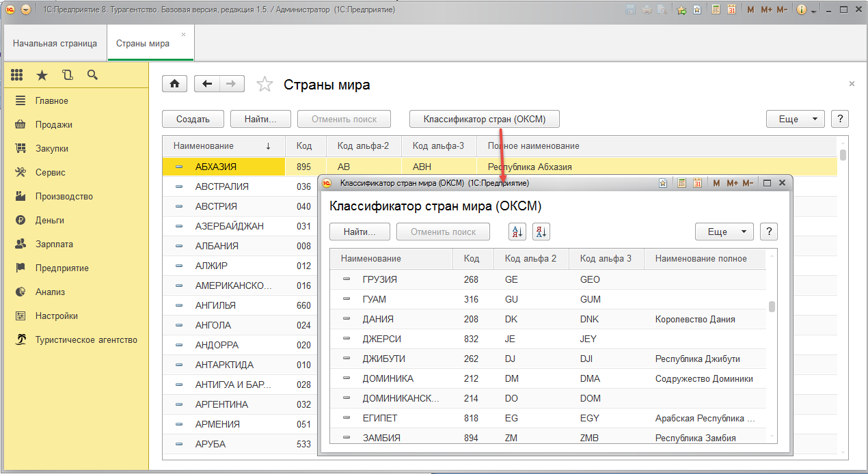Click the magnifier search icon in the sidebar

(x=92, y=75)
